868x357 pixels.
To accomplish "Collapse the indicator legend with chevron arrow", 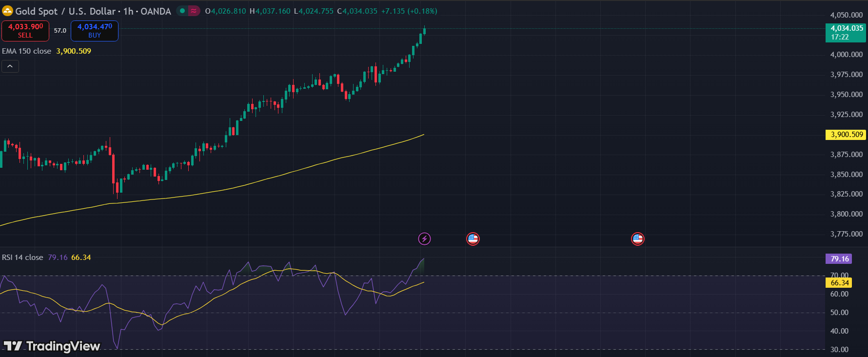I will click(10, 66).
